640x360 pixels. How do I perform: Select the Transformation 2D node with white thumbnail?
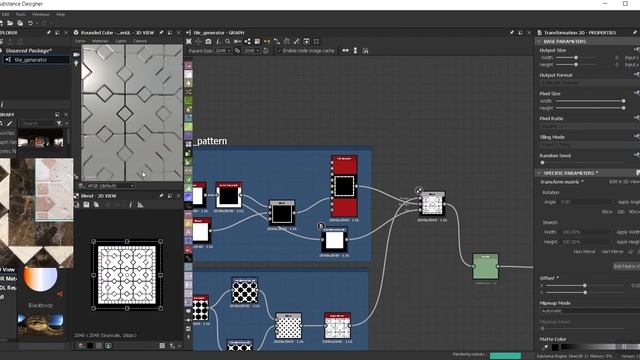pyautogui.click(x=334, y=240)
